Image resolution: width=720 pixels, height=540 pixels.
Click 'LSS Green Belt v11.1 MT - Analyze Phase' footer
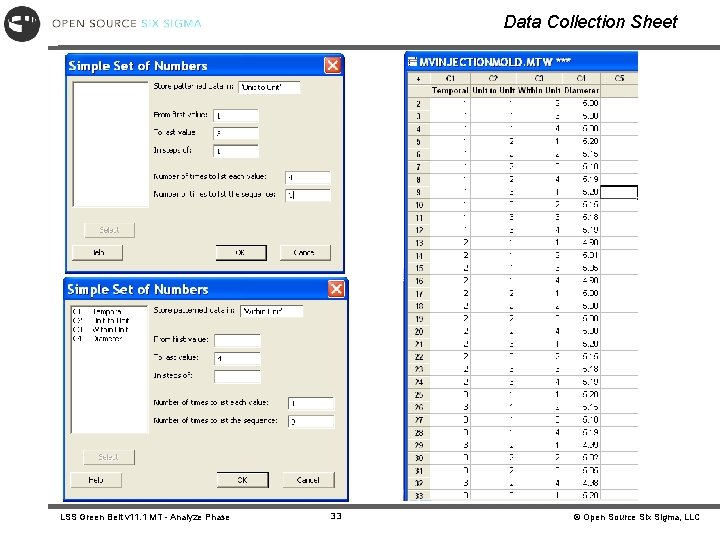coord(145,517)
